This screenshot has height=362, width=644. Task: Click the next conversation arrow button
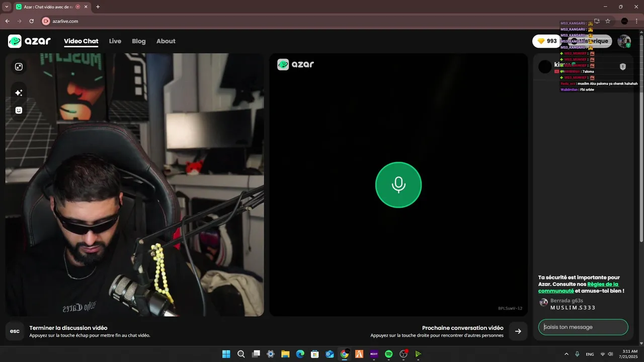[518, 331]
